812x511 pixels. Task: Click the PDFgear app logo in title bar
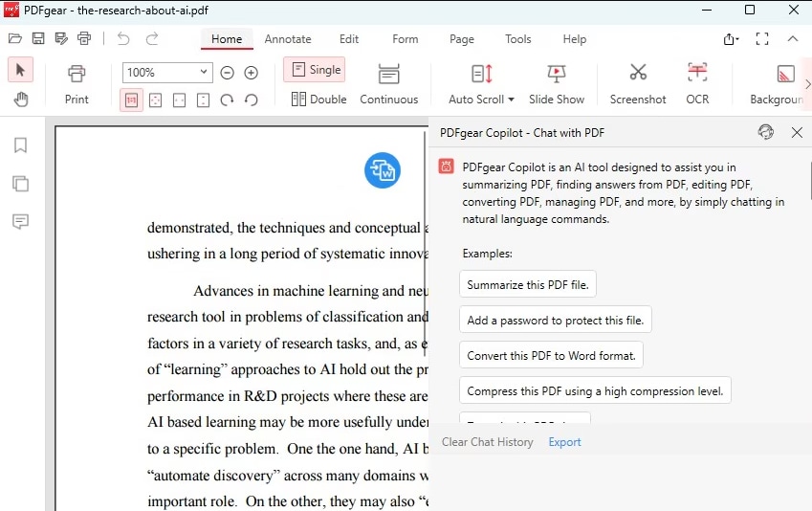point(11,11)
